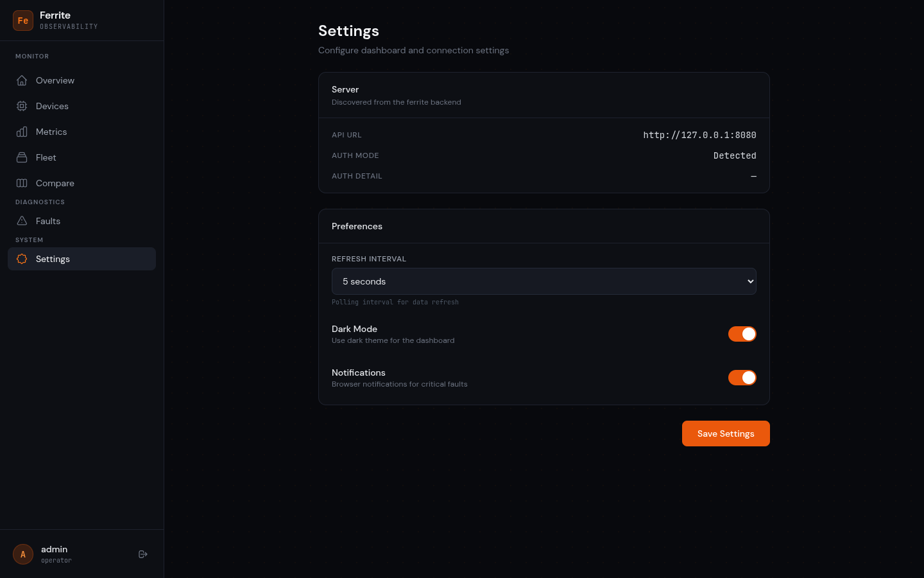Image resolution: width=924 pixels, height=578 pixels.
Task: Click the admin username label
Action: pyautogui.click(x=54, y=549)
